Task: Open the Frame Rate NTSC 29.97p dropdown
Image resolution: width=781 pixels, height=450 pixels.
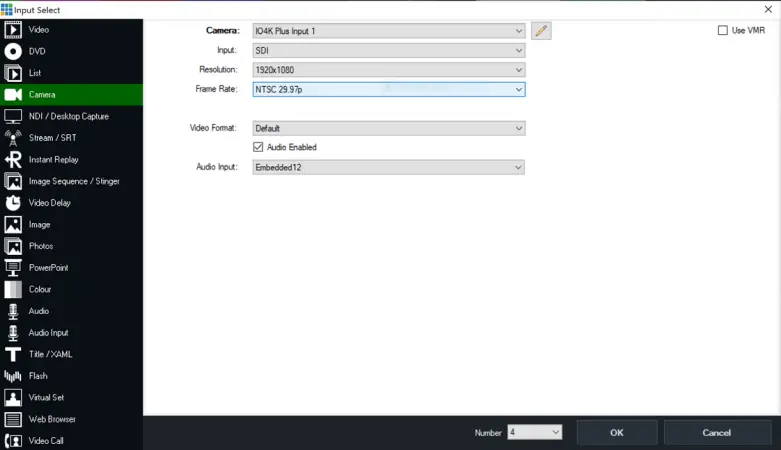Action: tap(389, 89)
